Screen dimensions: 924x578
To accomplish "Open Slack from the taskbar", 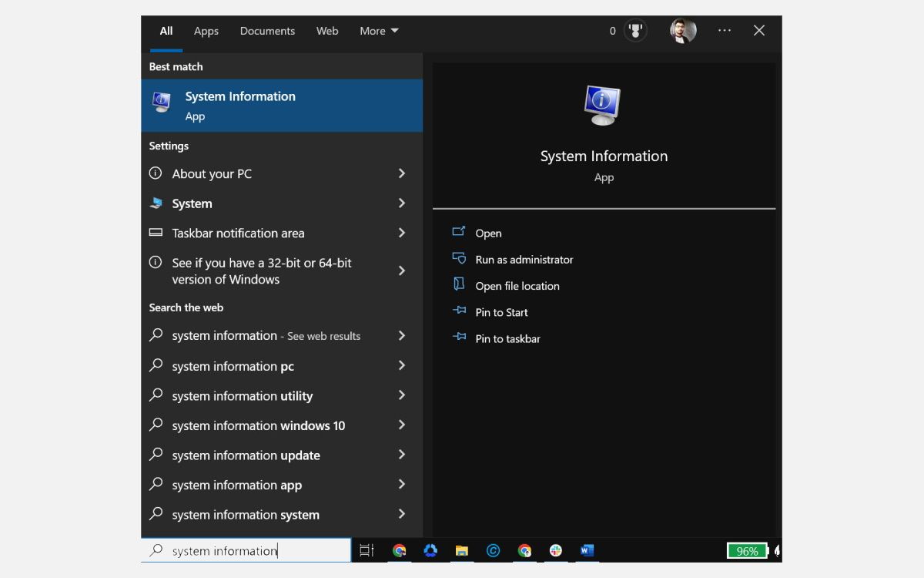I will [x=556, y=550].
